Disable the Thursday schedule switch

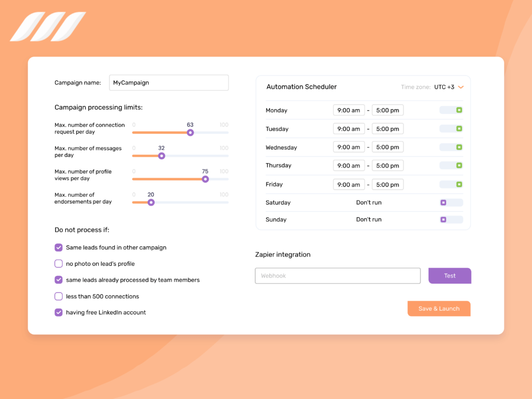(x=451, y=166)
